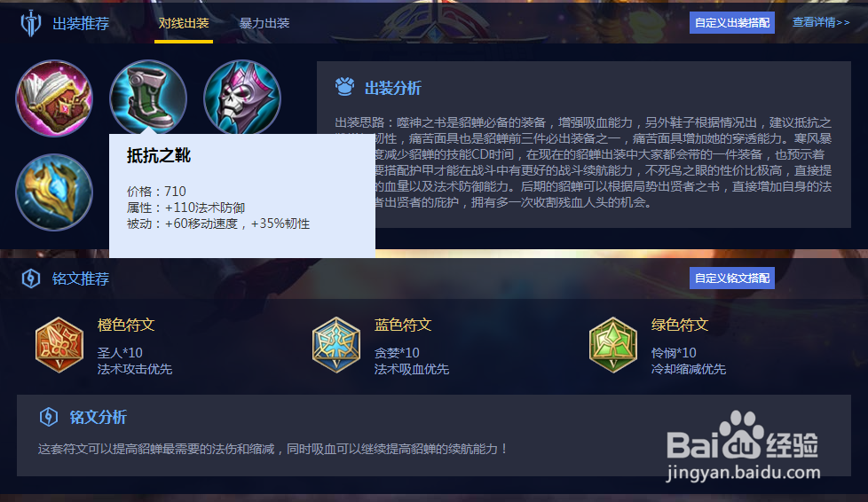Click the sword shield icon beside 出装推荐
868x502 pixels.
point(30,23)
